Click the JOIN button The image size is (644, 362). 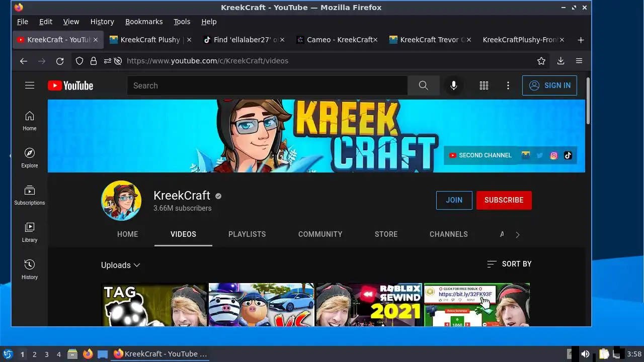454,200
